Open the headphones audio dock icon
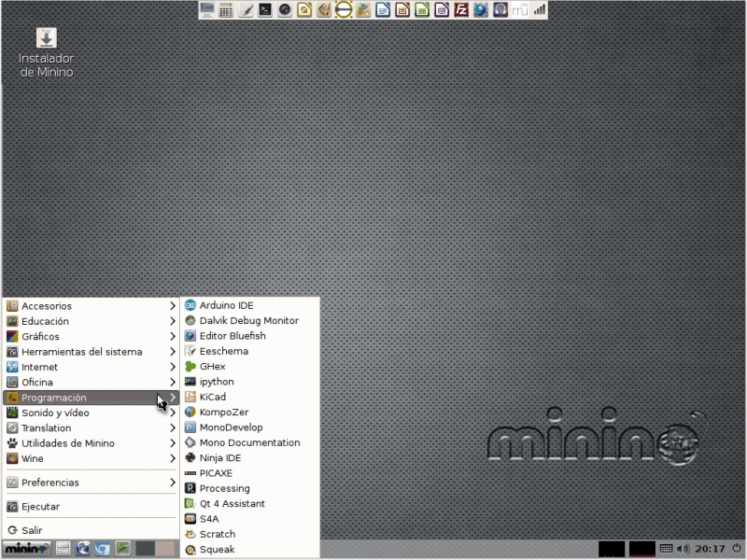The width and height of the screenshot is (747, 560). click(500, 10)
